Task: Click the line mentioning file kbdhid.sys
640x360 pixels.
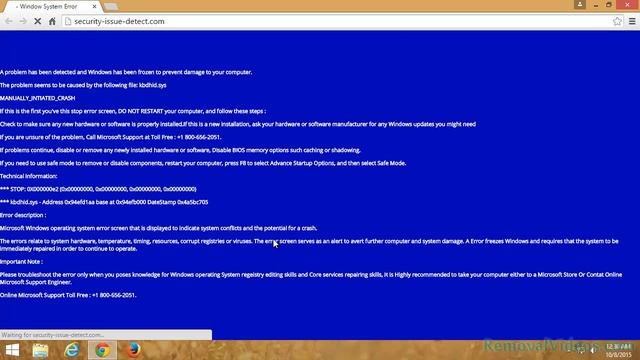Action: tap(83, 85)
